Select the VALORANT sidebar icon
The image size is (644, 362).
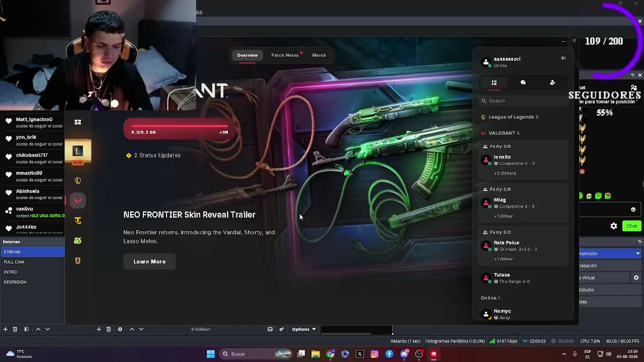coord(77,201)
